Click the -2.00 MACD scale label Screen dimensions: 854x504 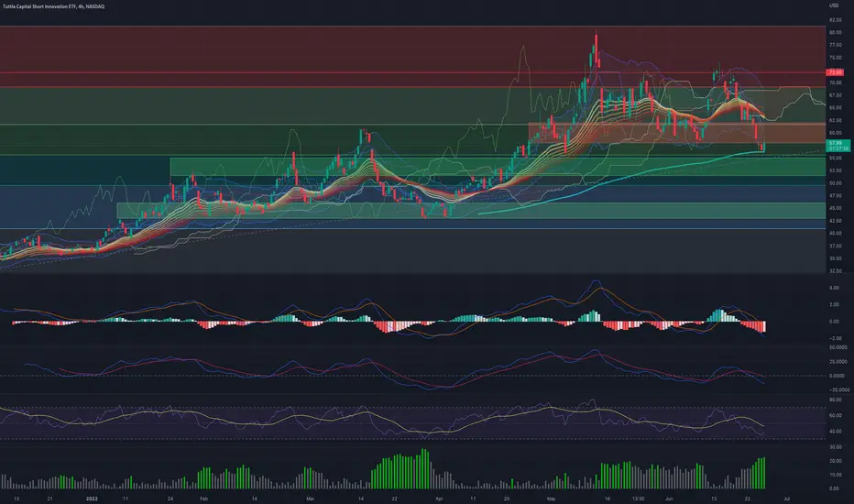point(835,338)
